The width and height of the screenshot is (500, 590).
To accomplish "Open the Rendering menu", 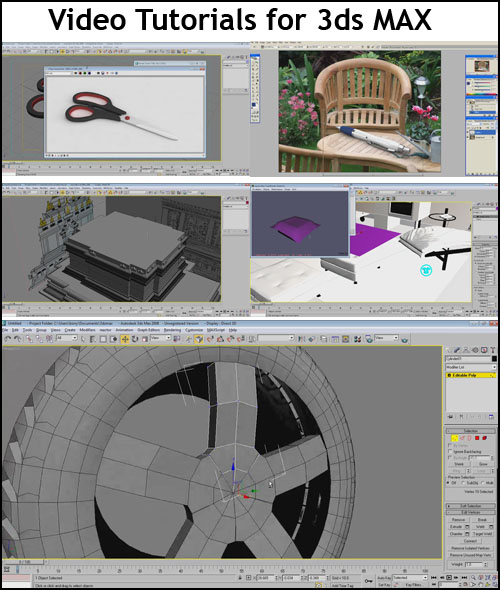I will point(172,330).
